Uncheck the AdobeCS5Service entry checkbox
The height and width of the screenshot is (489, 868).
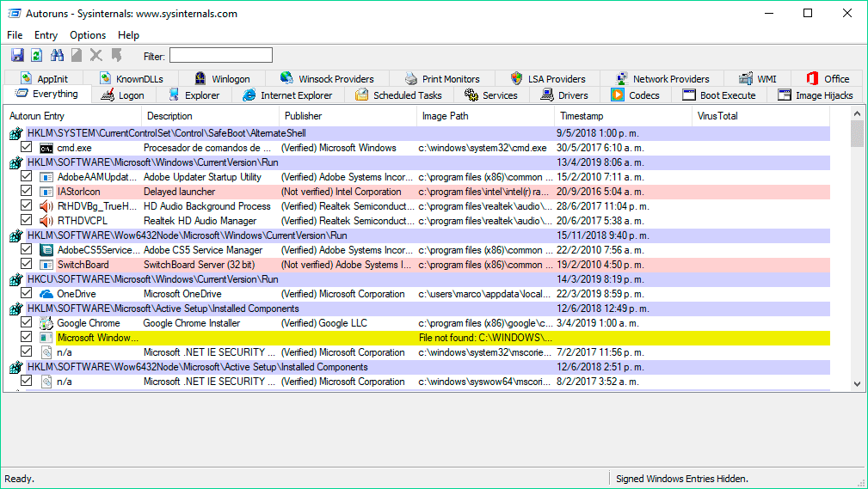[26, 249]
